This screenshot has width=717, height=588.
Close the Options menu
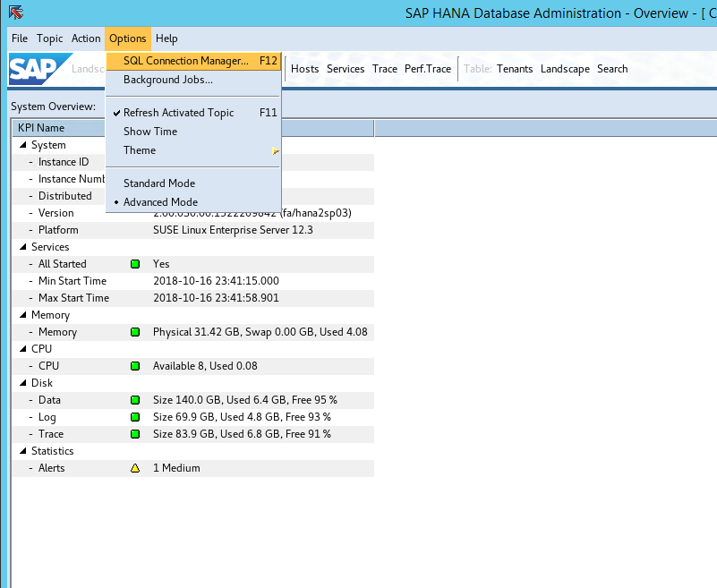(x=128, y=38)
